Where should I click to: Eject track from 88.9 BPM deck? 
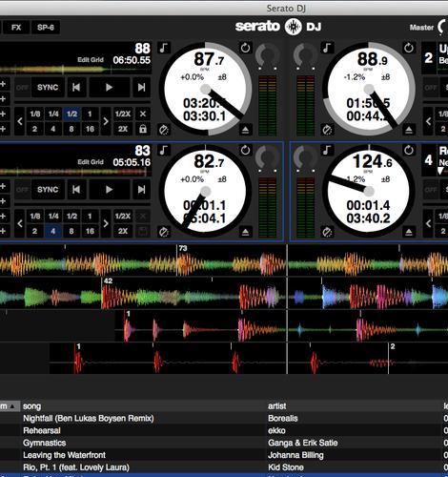pyautogui.click(x=409, y=130)
